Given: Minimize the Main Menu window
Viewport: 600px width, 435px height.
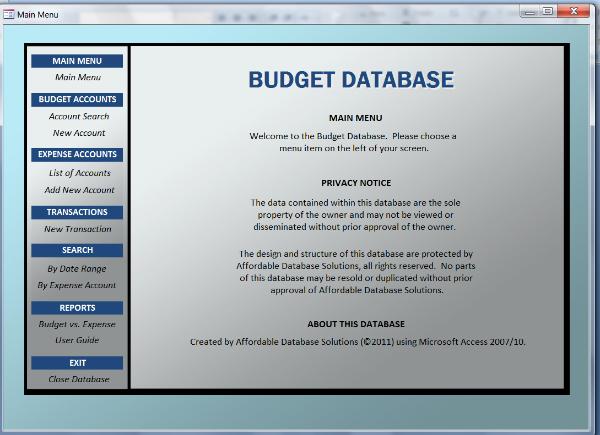Looking at the screenshot, I should (530, 11).
